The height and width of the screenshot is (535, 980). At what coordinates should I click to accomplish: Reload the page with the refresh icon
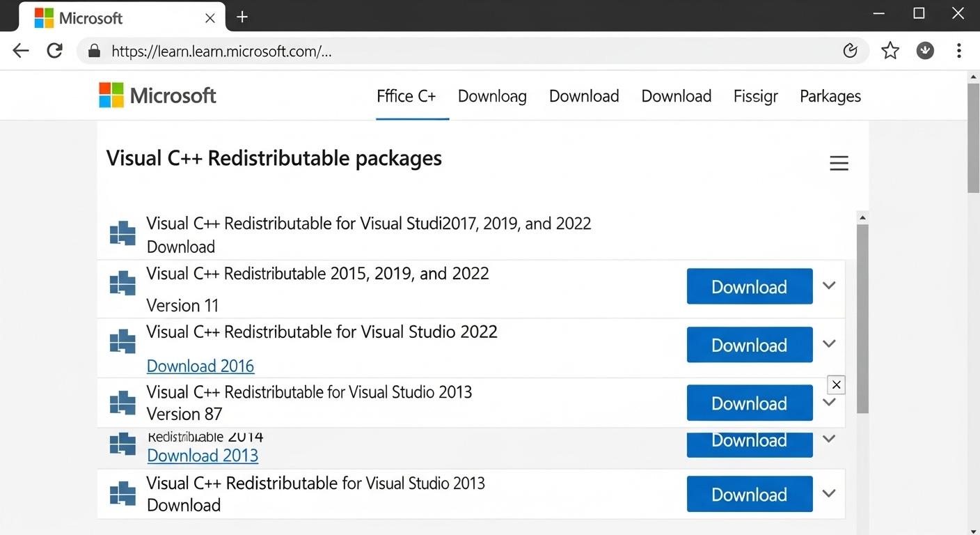(54, 50)
